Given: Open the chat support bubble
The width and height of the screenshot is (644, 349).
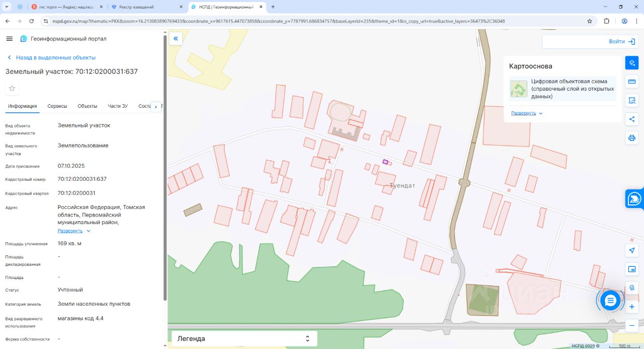Looking at the screenshot, I should [x=610, y=301].
